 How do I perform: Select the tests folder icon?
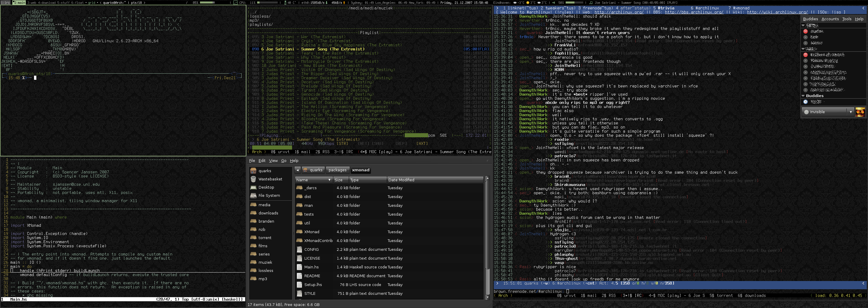299,214
